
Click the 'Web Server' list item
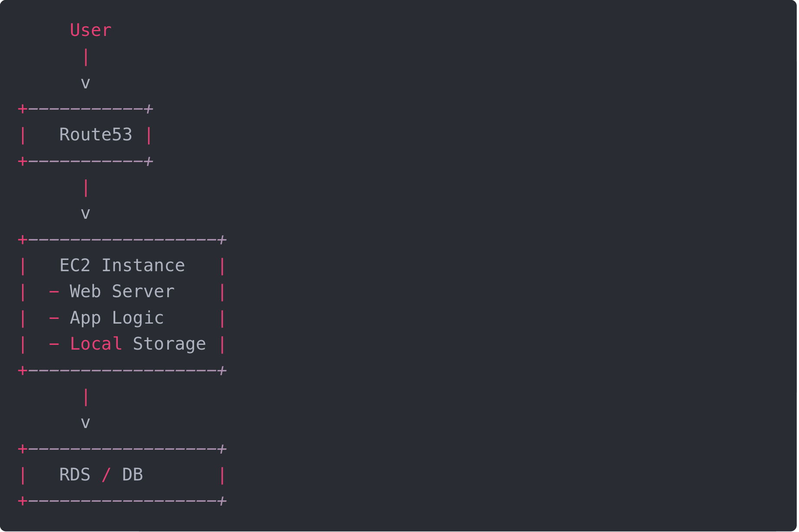click(122, 292)
